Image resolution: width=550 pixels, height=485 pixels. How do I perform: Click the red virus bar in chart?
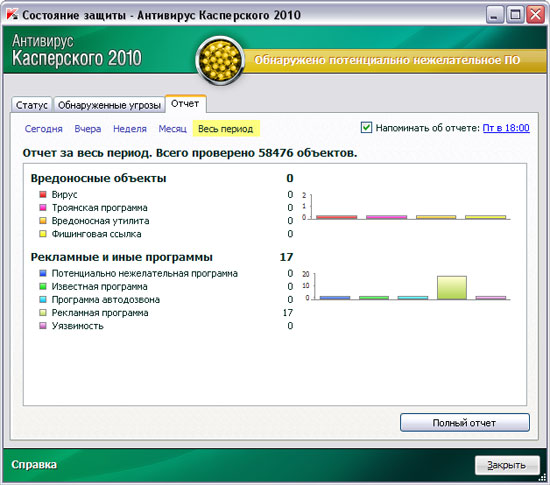[336, 217]
